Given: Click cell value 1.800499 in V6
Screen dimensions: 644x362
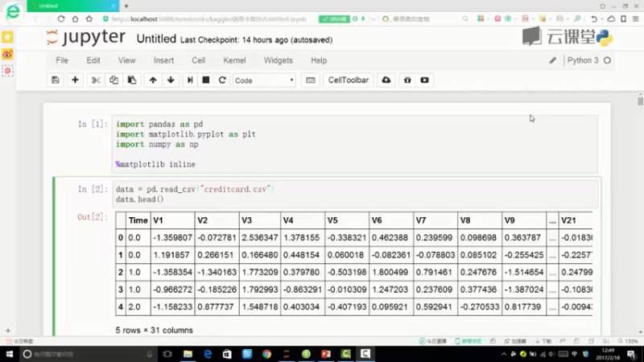Looking at the screenshot, I should click(x=390, y=272).
